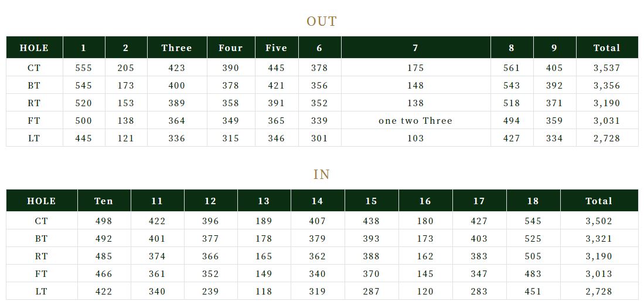
Task: Click the 561 cell under hole 8
Action: (x=512, y=68)
